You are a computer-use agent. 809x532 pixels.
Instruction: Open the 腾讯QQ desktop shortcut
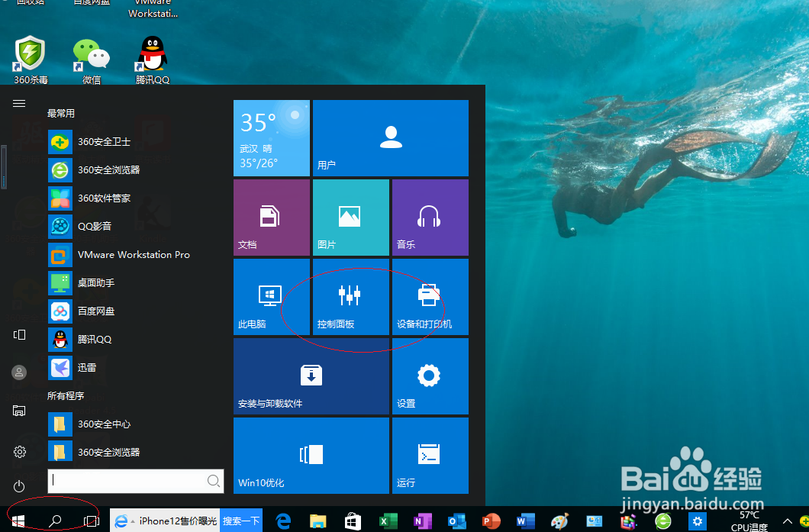152,60
